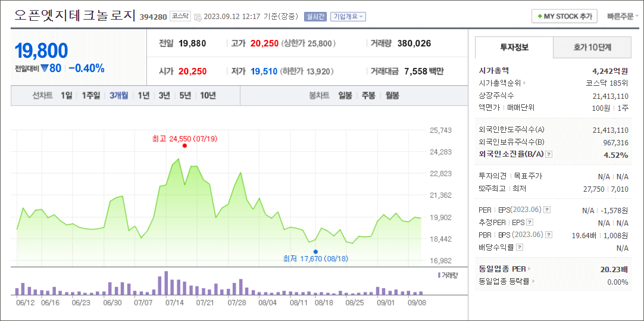644x321 pixels.
Task: Select the 1일 line chart period
Action: point(66,96)
